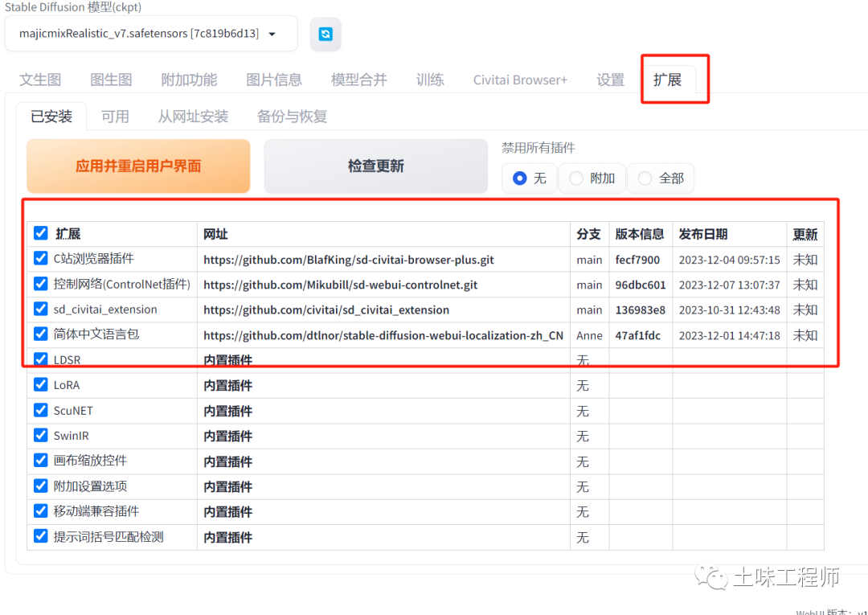
Task: Click the blue refresh checkpoint icon
Action: [x=325, y=35]
